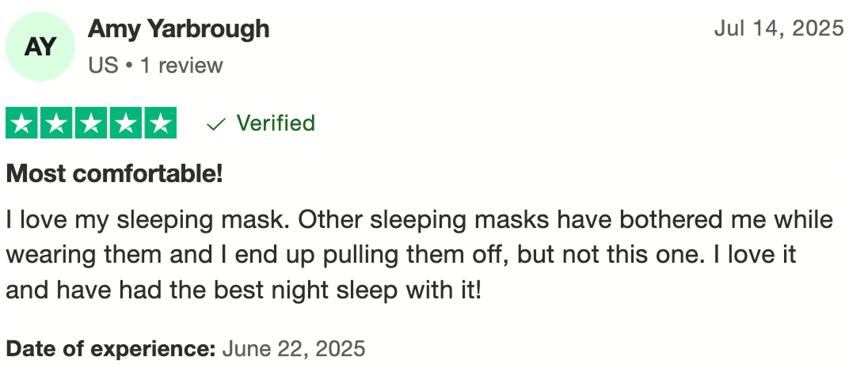Screen dimensions: 868x372
Task: Open the AY profile avatar
Action: pos(40,47)
